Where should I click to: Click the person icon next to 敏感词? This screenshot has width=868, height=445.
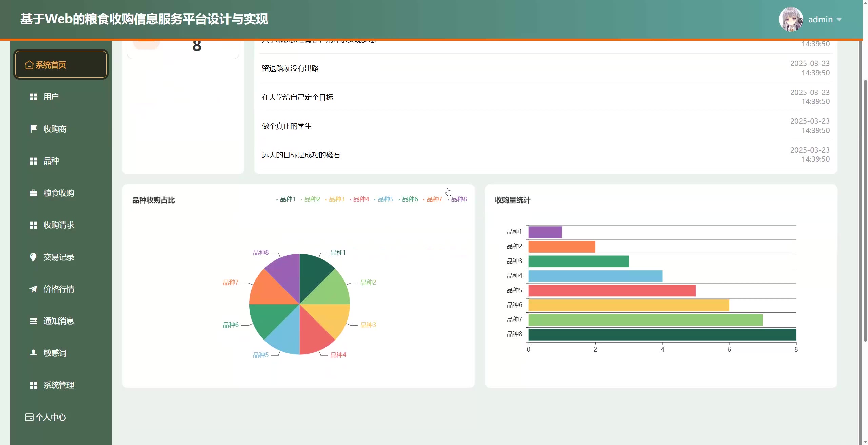point(33,353)
